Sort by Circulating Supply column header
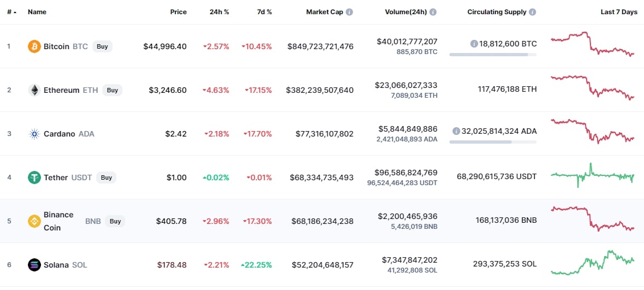The image size is (644, 290). click(x=496, y=12)
